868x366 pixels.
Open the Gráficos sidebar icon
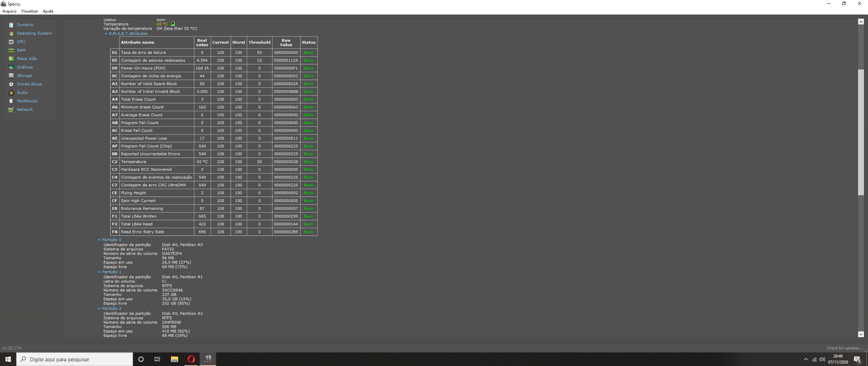click(x=11, y=67)
